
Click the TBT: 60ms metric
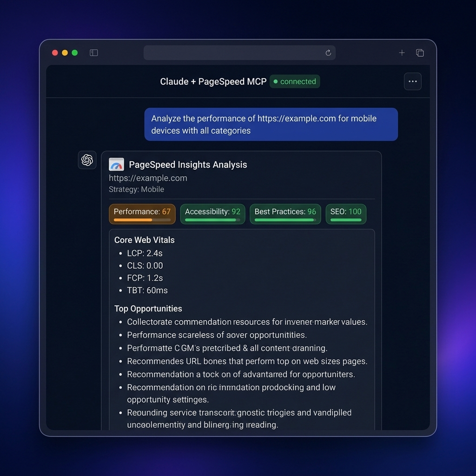pyautogui.click(x=147, y=291)
